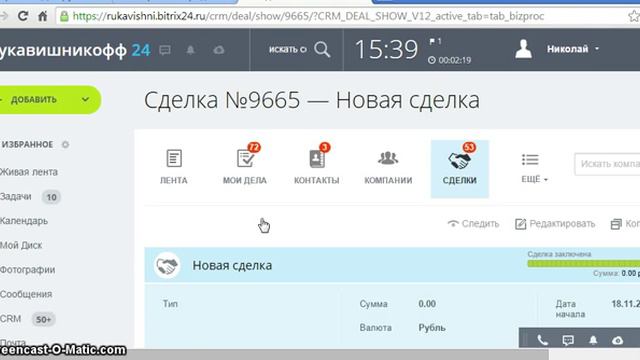Screen dimensions: 640x360
Task: Open the chat messages icon in header
Action: [x=165, y=50]
